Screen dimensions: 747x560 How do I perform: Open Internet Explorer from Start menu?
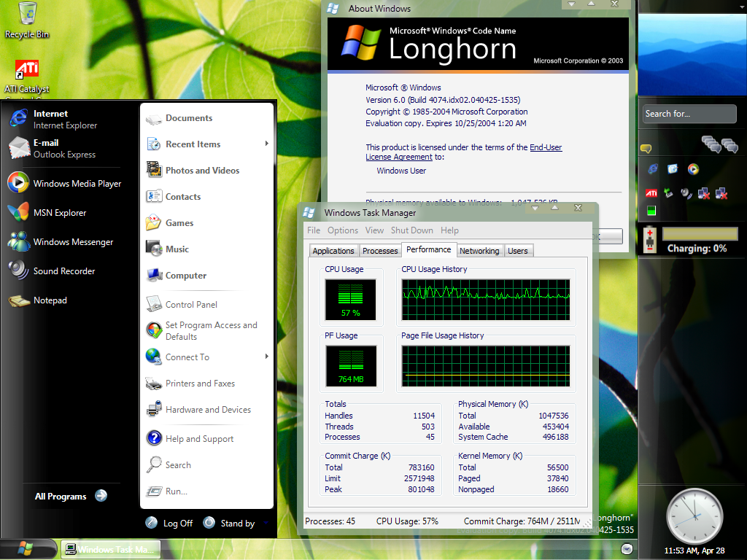pyautogui.click(x=65, y=119)
